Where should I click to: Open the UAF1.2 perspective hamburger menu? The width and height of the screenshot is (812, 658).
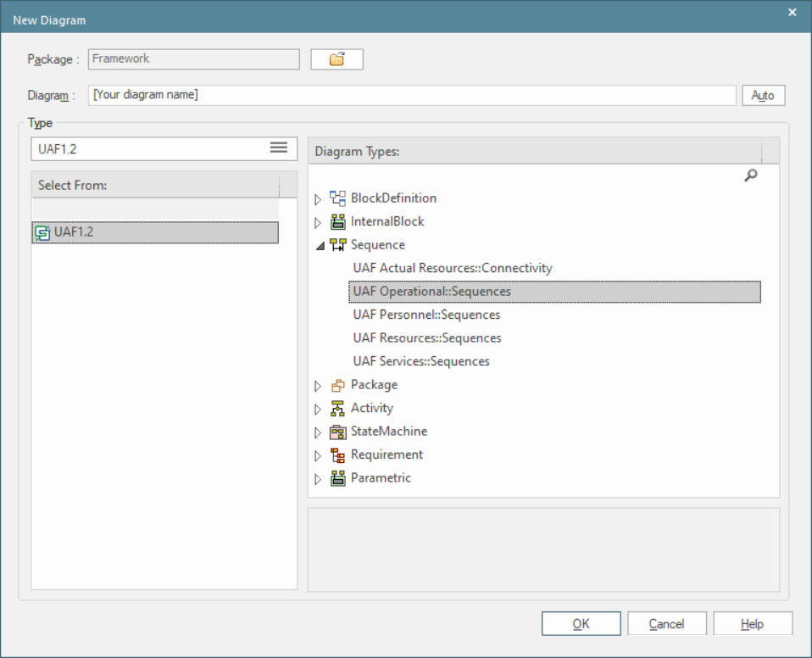pos(278,148)
